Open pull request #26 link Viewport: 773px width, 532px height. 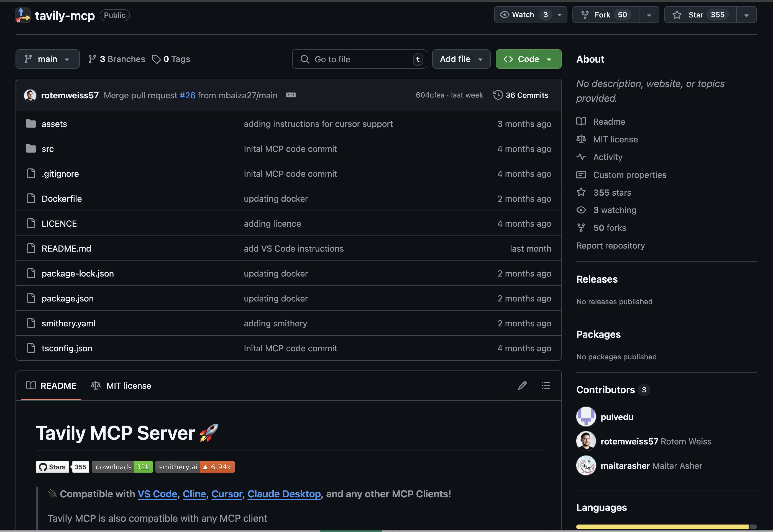pyautogui.click(x=187, y=95)
